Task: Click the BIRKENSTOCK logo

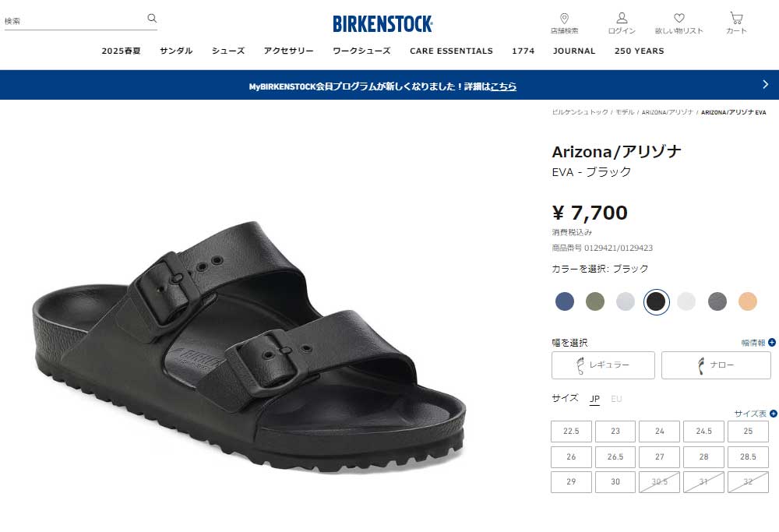Action: [x=382, y=24]
